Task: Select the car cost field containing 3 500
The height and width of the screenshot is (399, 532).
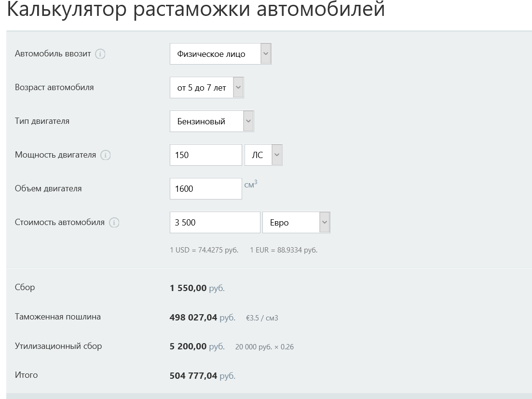Action: 215,223
